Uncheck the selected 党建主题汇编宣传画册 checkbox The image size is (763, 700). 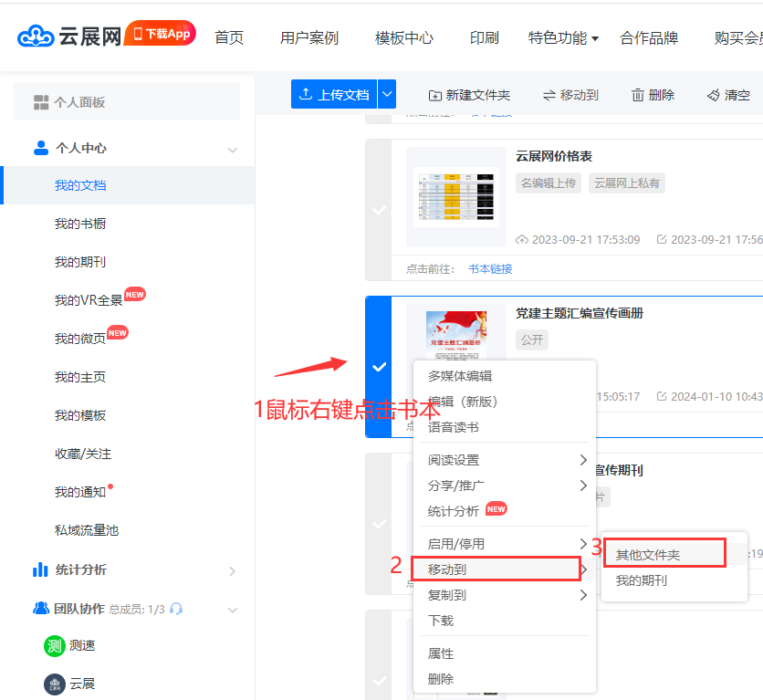379,367
